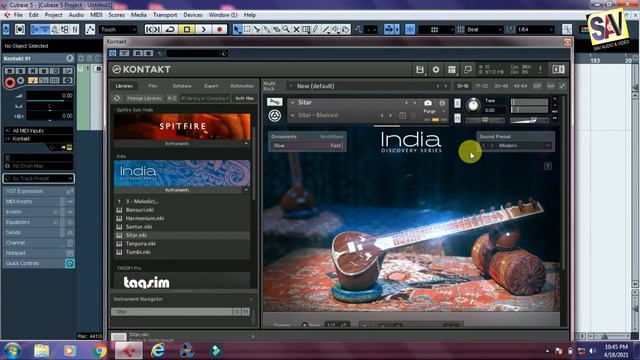Click the NI logo button at top right
640x360 pixels.
[x=558, y=69]
